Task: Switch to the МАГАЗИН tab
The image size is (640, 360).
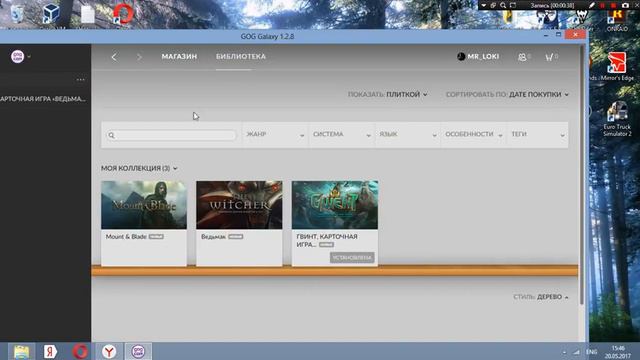Action: click(x=179, y=57)
